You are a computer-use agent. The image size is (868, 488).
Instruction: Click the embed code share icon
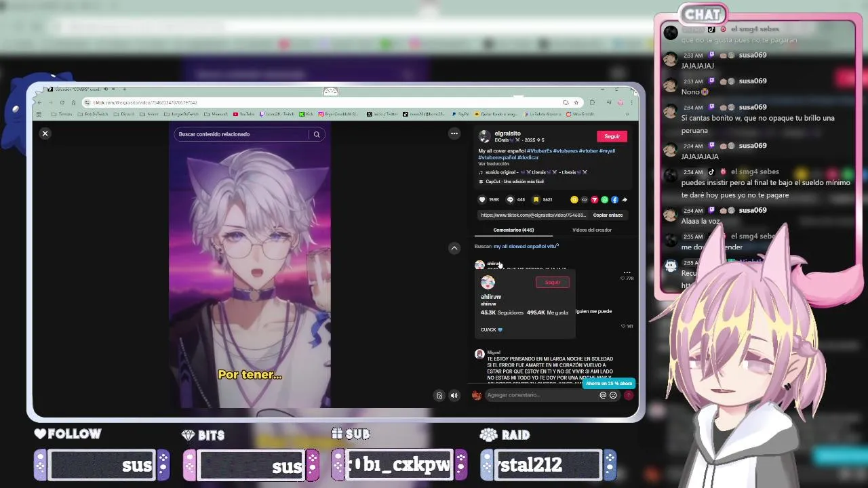coord(585,200)
